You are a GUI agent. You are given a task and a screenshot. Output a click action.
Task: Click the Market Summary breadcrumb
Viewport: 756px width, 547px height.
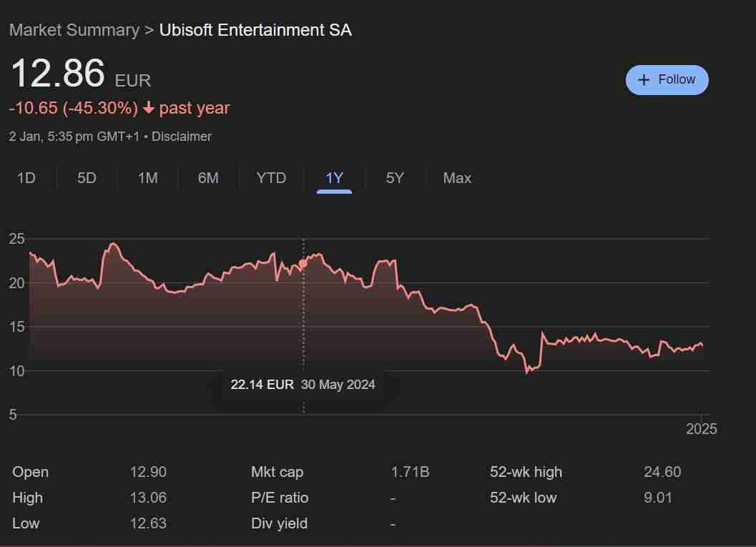pyautogui.click(x=74, y=30)
